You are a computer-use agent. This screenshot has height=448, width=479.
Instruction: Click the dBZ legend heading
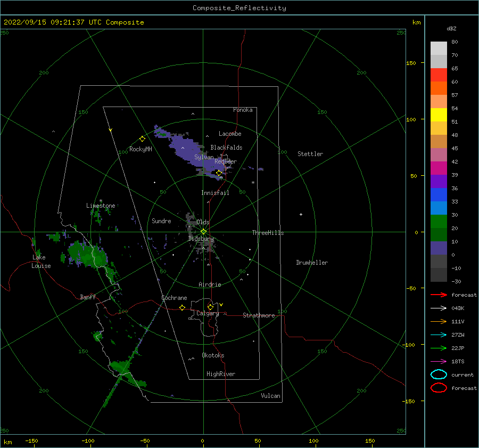tap(451, 28)
